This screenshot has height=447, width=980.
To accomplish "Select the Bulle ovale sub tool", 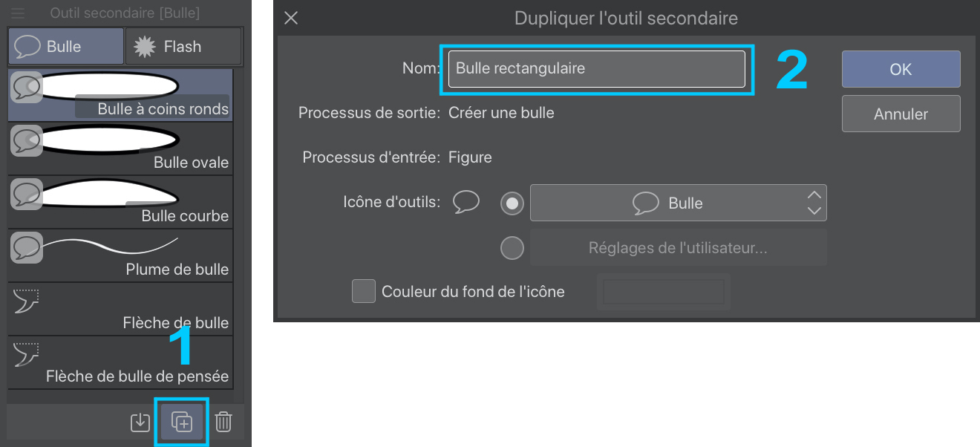I will [120, 149].
